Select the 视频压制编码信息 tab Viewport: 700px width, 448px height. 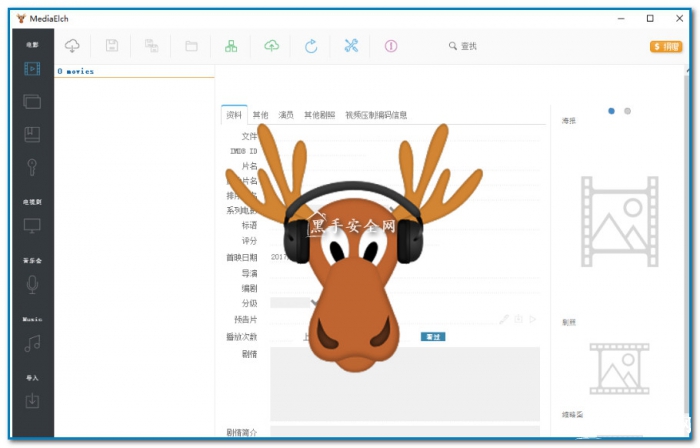[376, 115]
